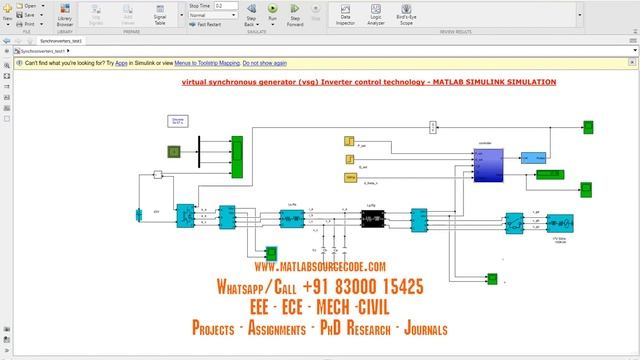The image size is (640, 360).
Task: Open the Library Browser
Action: 64,15
